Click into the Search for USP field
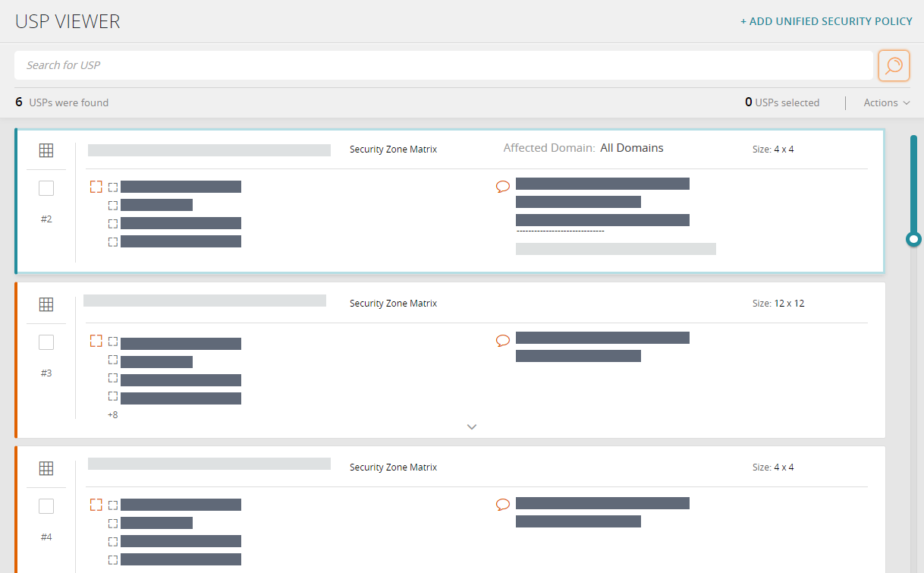924x573 pixels. [x=444, y=65]
